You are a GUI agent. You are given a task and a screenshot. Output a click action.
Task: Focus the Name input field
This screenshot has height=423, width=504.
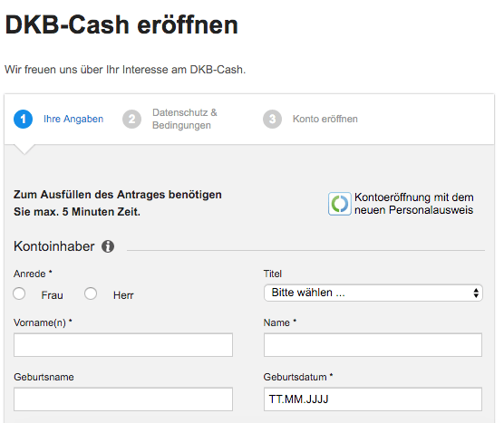tap(373, 345)
